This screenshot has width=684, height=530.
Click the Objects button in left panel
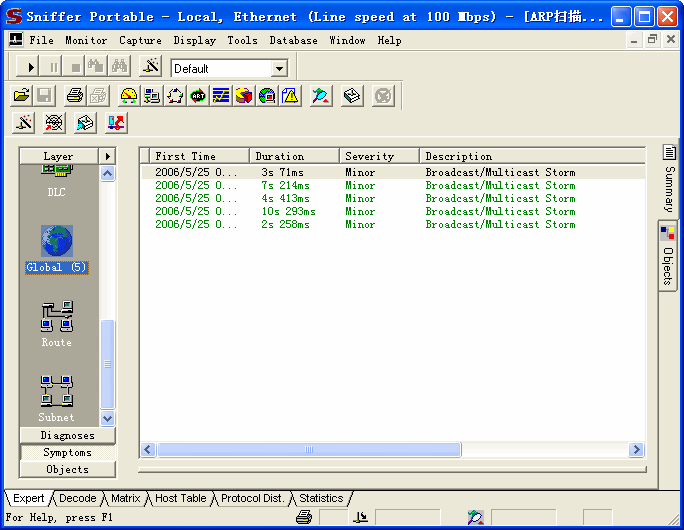[x=68, y=469]
